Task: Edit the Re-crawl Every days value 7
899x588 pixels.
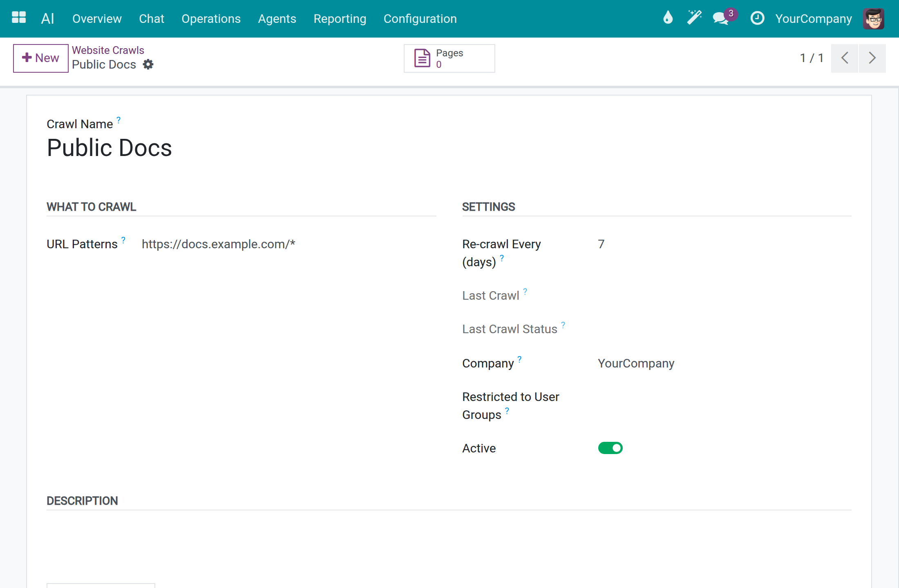Action: pyautogui.click(x=724, y=244)
